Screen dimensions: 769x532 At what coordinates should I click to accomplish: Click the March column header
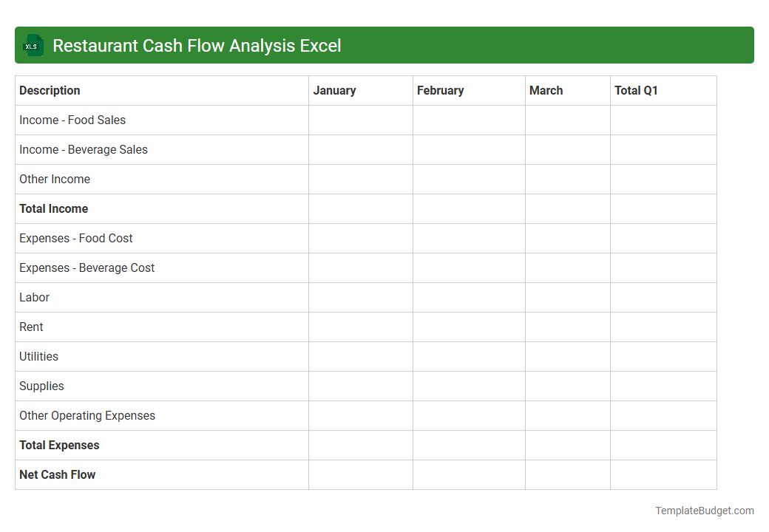(x=546, y=90)
